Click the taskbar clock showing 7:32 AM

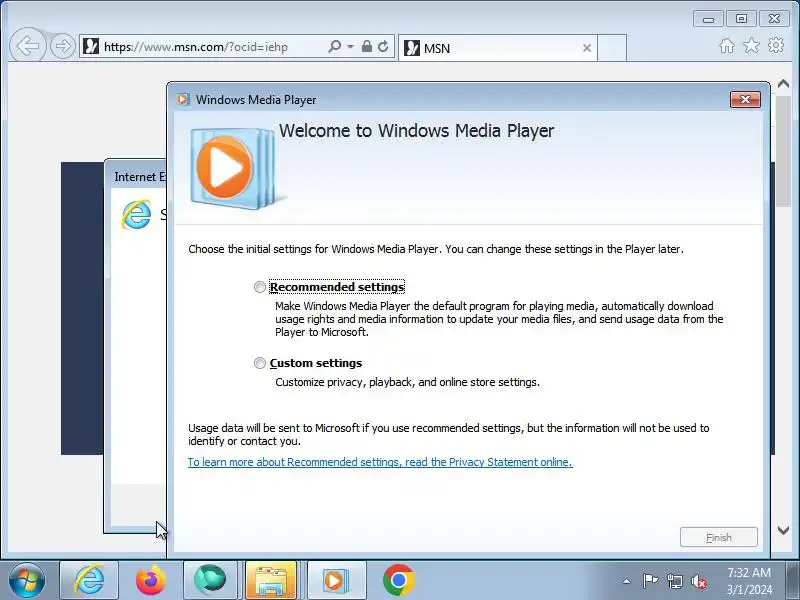coord(749,581)
